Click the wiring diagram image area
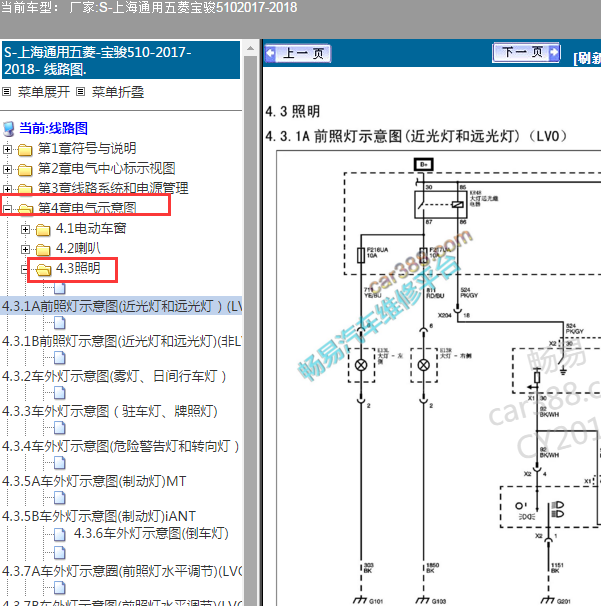This screenshot has width=601, height=606. (x=439, y=378)
